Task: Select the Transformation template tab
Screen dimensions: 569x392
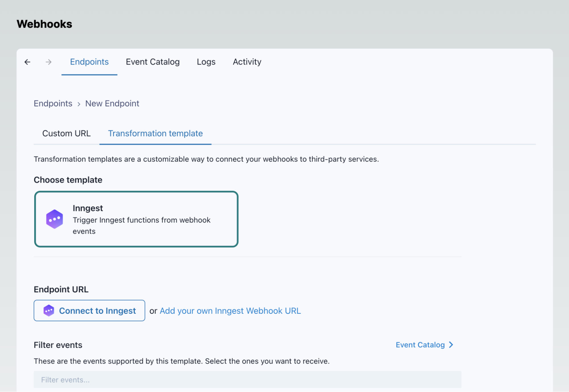Action: click(x=155, y=133)
